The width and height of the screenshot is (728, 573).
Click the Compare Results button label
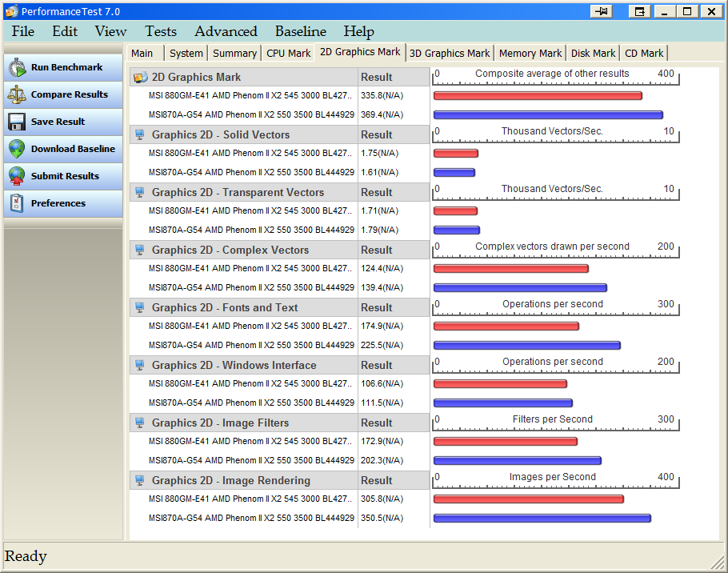point(70,94)
